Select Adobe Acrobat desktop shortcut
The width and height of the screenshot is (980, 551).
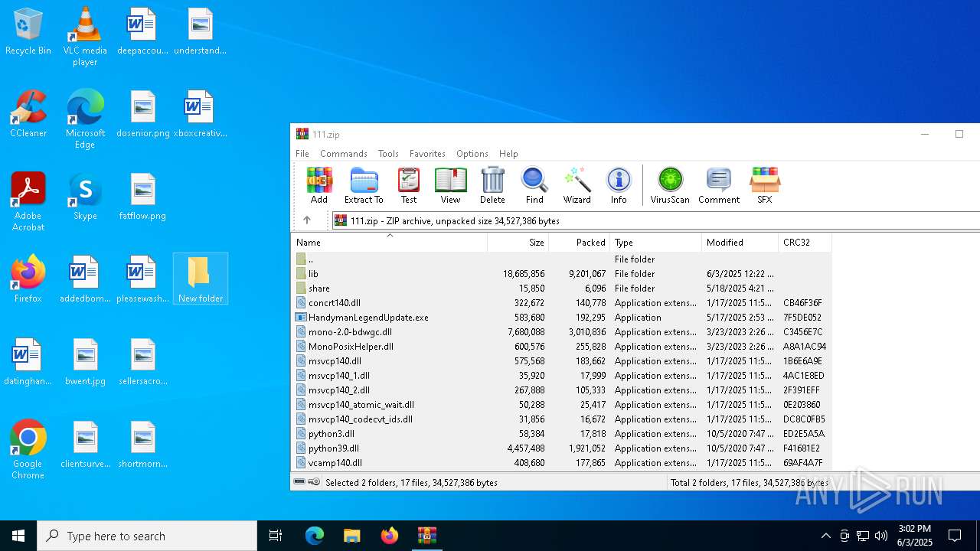click(x=28, y=202)
